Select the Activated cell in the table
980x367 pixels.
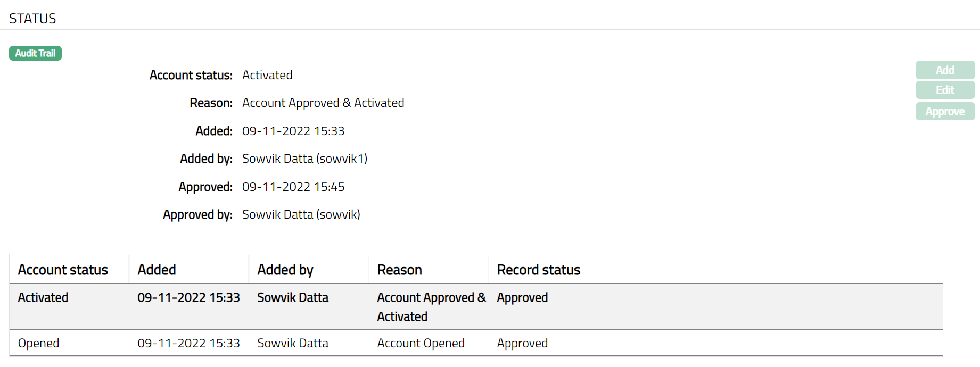43,298
